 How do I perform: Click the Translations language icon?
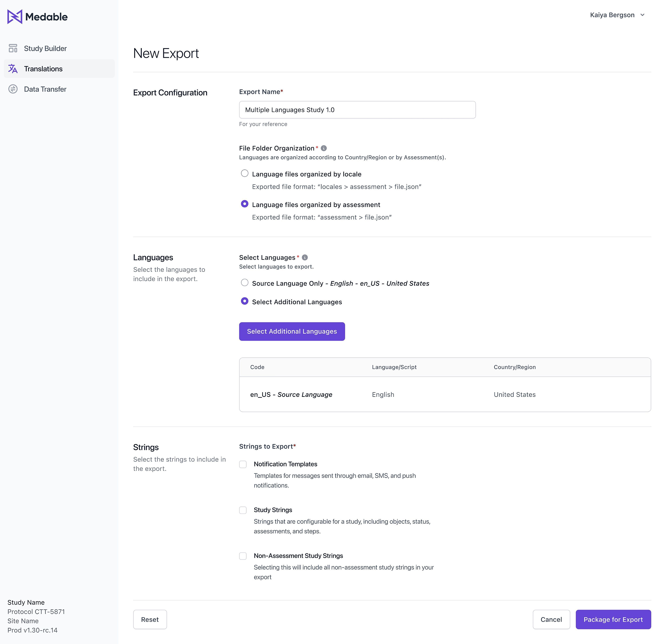(13, 69)
